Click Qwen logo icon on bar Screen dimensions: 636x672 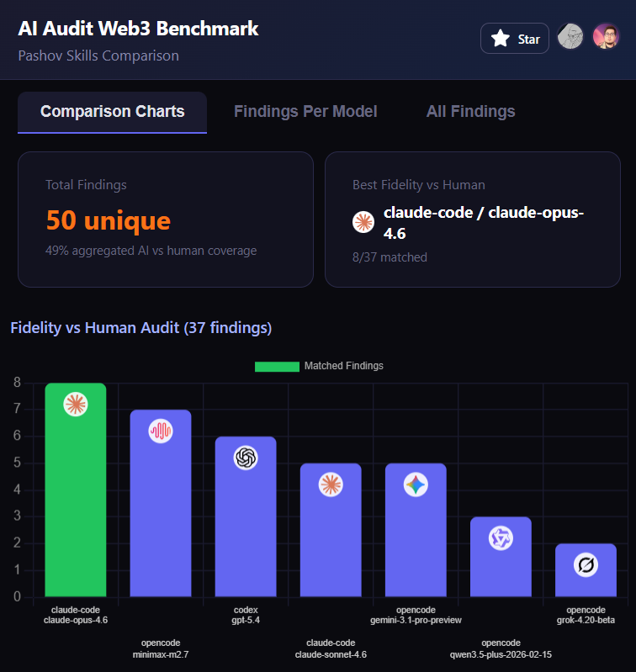501,538
